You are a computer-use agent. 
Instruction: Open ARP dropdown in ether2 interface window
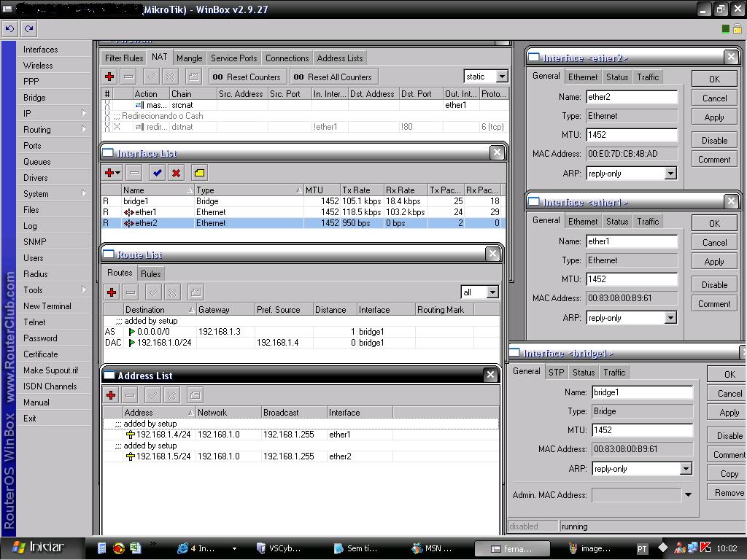[x=670, y=174]
